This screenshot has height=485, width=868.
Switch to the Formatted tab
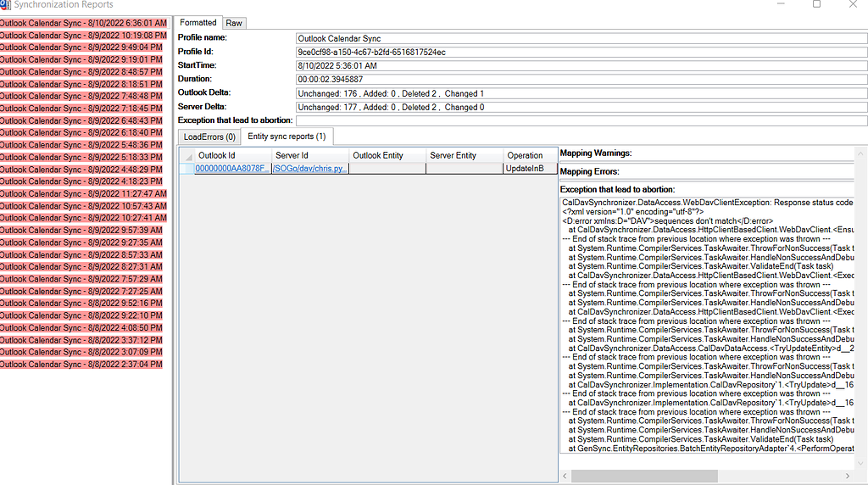pos(198,22)
